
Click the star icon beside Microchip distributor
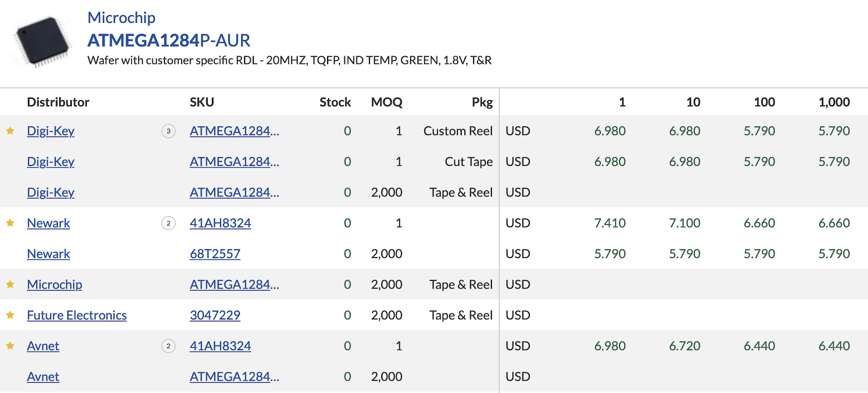click(x=10, y=284)
